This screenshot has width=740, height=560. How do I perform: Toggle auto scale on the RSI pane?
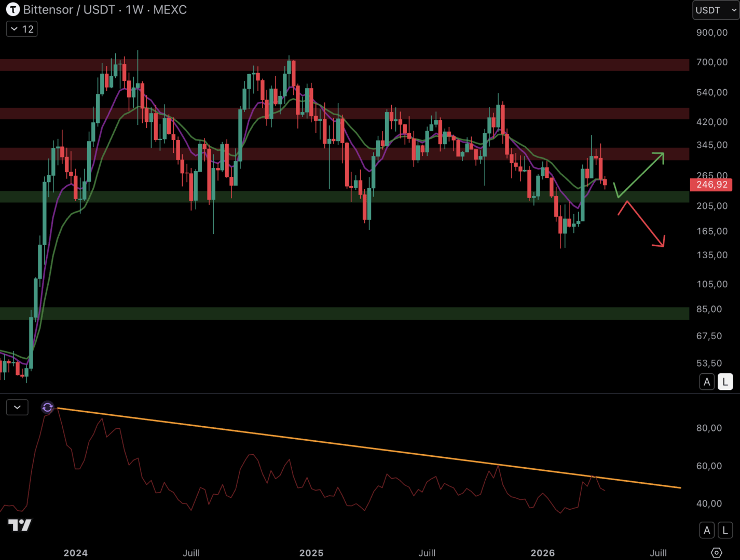[707, 530]
